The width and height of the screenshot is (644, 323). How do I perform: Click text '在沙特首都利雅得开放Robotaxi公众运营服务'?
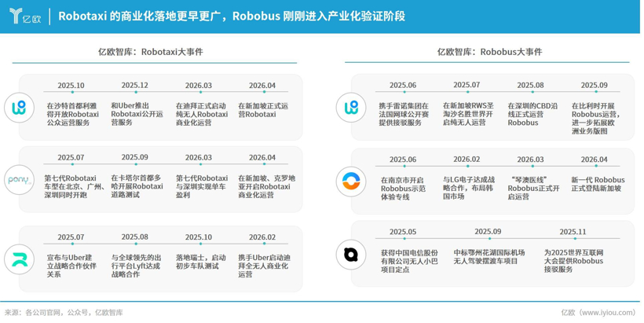pyautogui.click(x=73, y=114)
